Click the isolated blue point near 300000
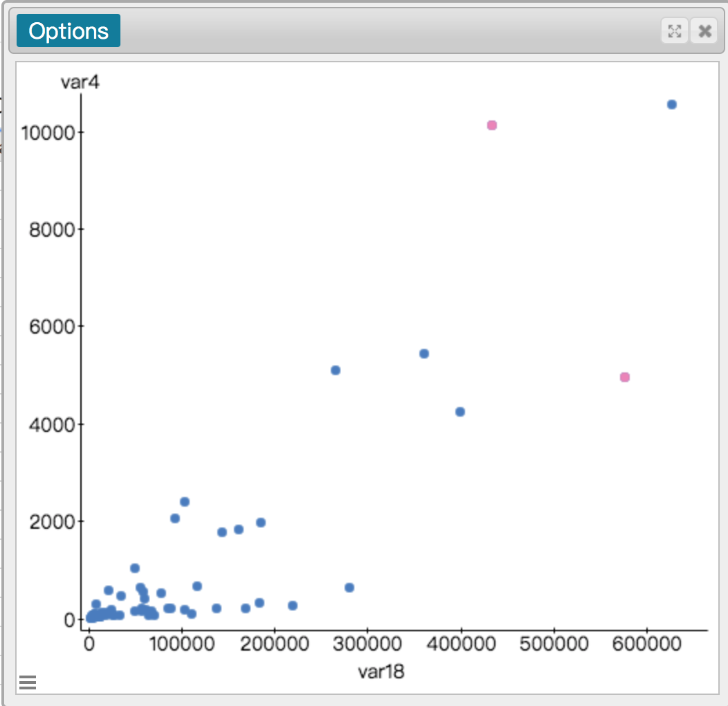 coord(349,588)
